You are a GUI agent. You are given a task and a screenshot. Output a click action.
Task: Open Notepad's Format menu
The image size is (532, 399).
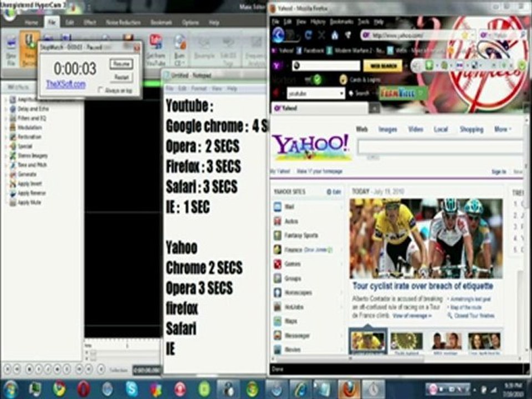tap(198, 89)
